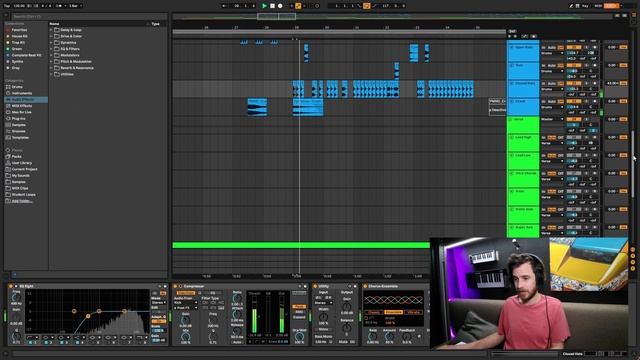Open the 1 Bar quantization menu
Viewport: 640px width, 360px height.
[x=75, y=6]
